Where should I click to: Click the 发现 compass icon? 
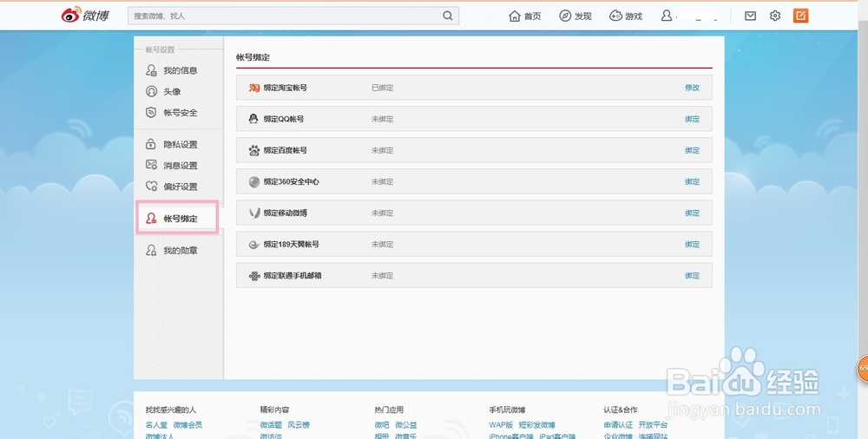[x=565, y=16]
